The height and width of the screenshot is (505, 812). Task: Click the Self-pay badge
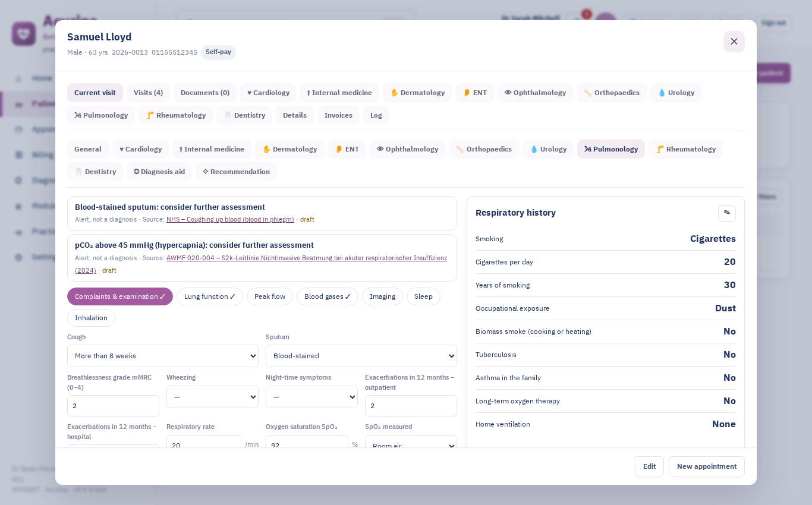[218, 52]
